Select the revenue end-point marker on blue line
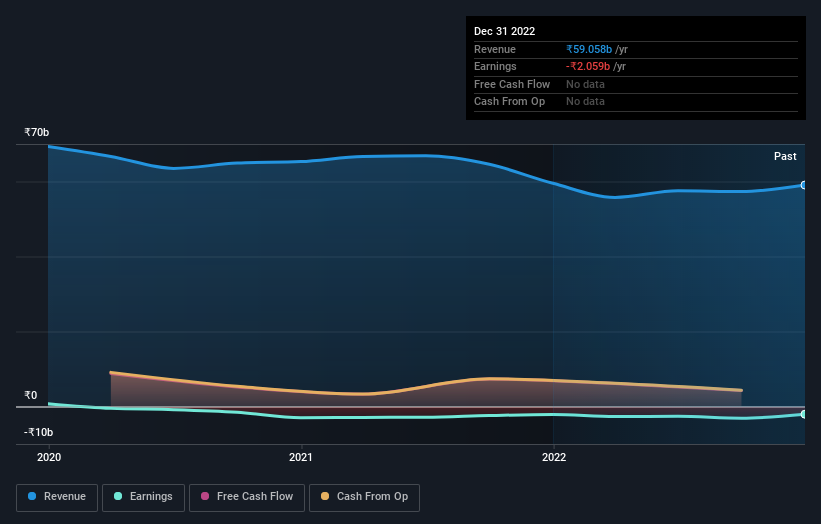 [804, 185]
